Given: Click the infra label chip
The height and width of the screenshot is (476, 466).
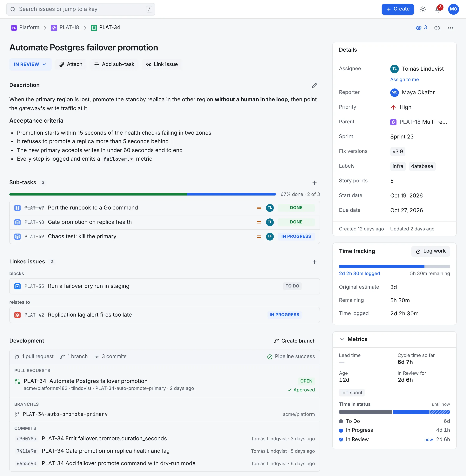Looking at the screenshot, I should pyautogui.click(x=398, y=166).
